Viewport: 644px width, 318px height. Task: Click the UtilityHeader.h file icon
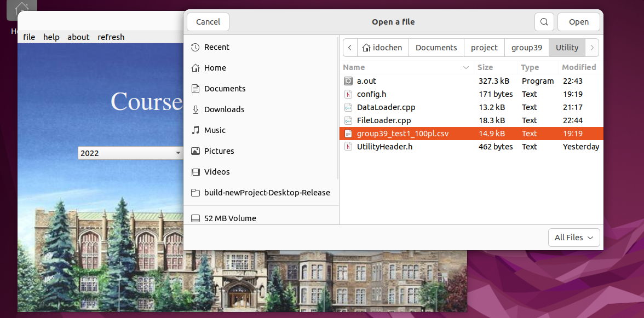[x=348, y=147]
